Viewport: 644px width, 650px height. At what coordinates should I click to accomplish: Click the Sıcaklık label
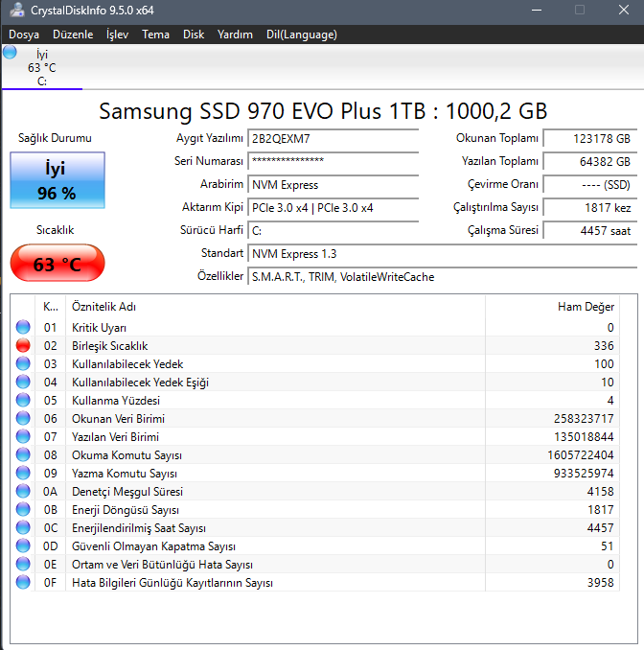(x=55, y=230)
